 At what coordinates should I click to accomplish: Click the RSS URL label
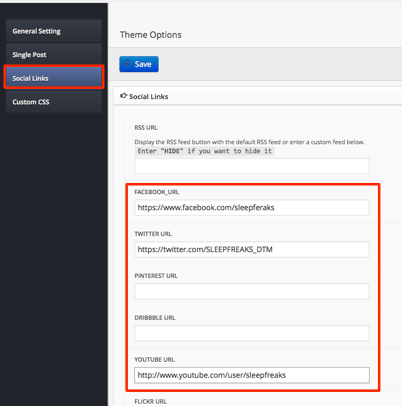pos(146,128)
